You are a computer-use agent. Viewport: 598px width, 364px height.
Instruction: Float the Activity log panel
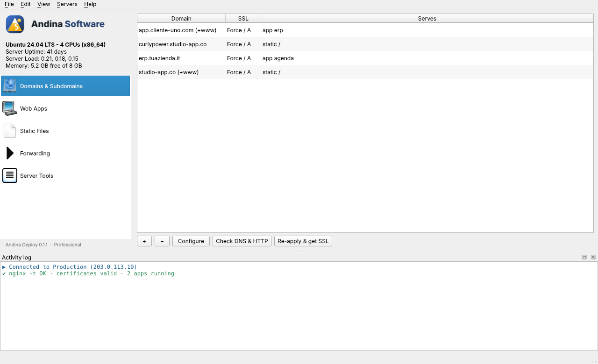pos(584,257)
